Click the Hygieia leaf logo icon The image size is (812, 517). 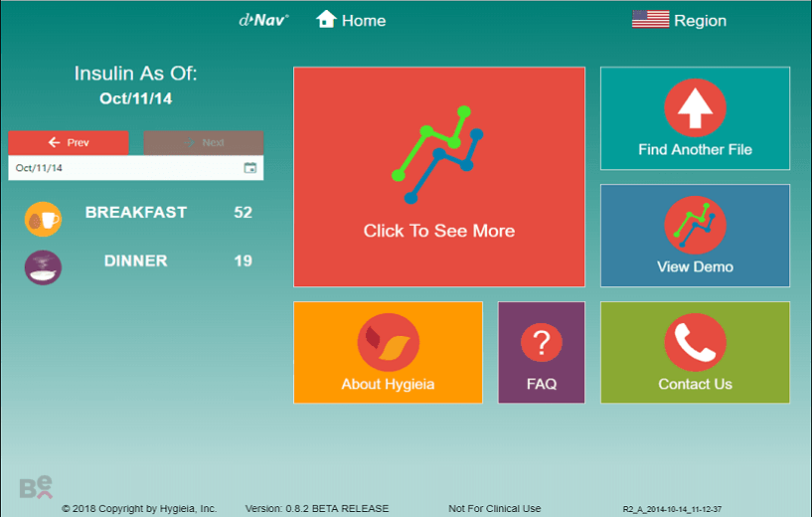pos(388,342)
